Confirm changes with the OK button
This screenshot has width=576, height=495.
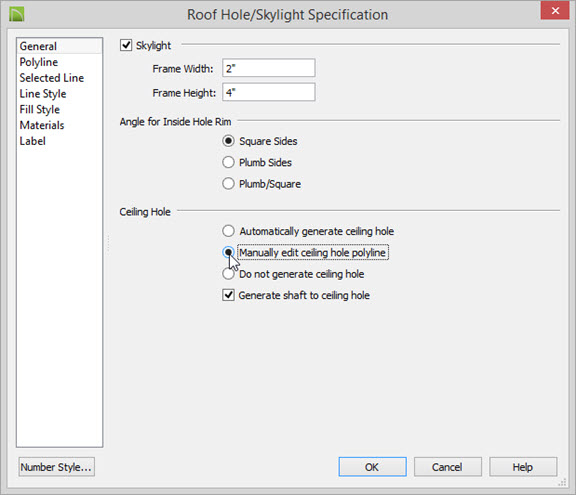[x=372, y=467]
